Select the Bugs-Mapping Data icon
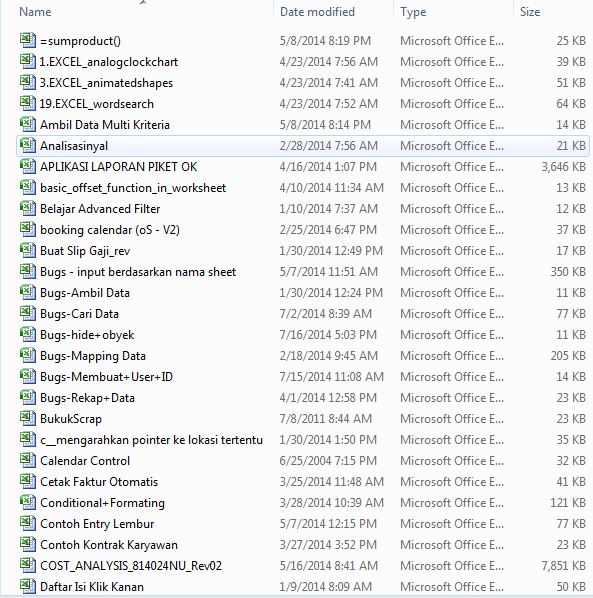 pyautogui.click(x=28, y=355)
